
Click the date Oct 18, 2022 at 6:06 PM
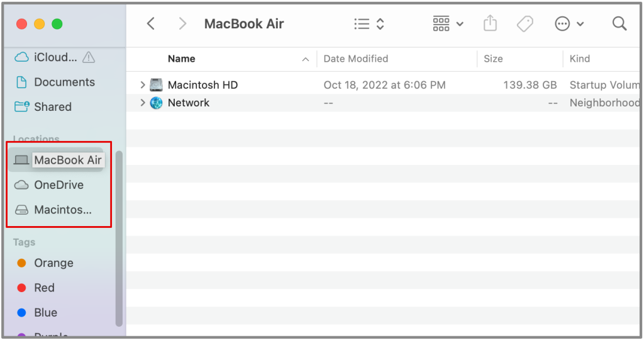[x=384, y=85]
